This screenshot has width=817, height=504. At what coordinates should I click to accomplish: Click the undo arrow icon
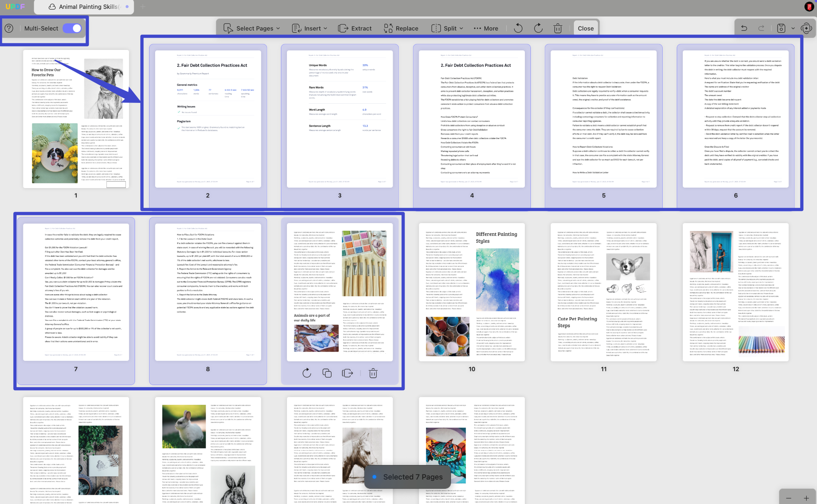(744, 28)
